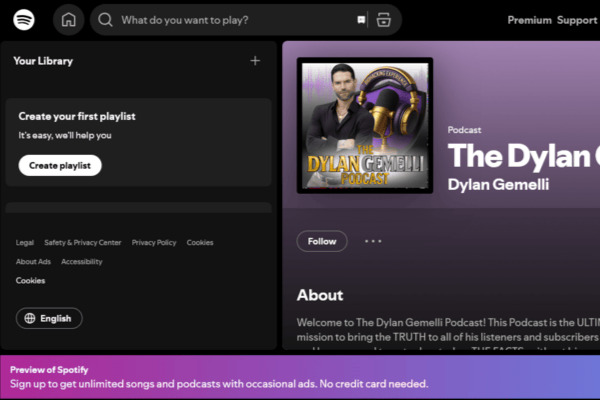This screenshot has height=400, width=600.
Task: Open the English language selector
Action: point(49,318)
